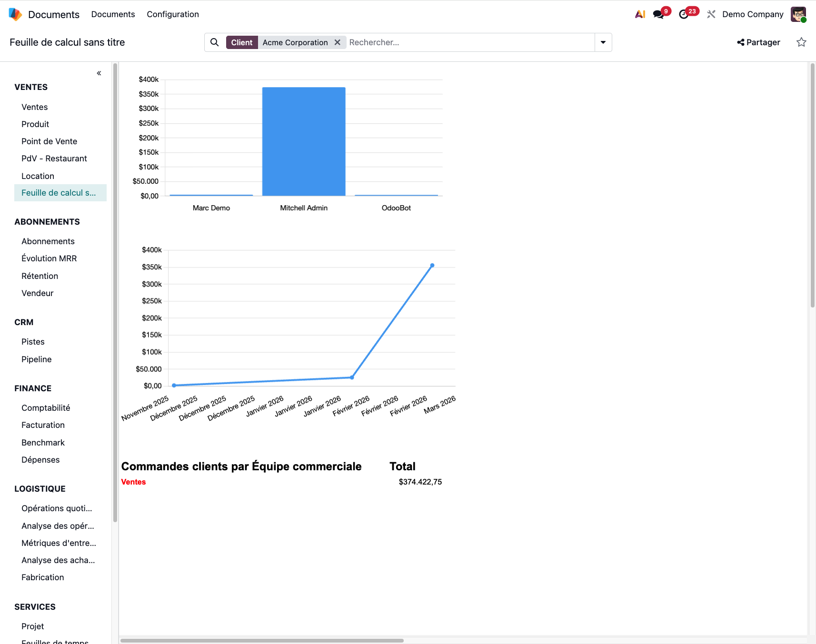
Task: Click the Documents app logo
Action: tap(15, 14)
